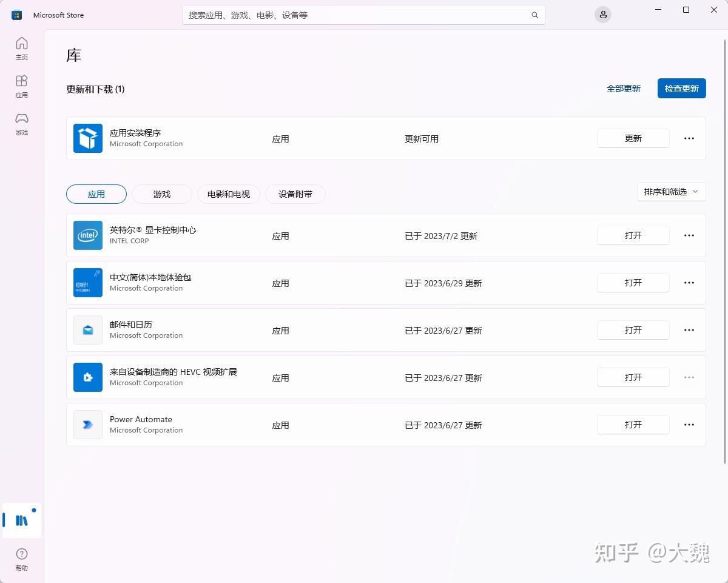728x583 pixels.
Task: Open Power Automate with 打开 button
Action: point(633,425)
